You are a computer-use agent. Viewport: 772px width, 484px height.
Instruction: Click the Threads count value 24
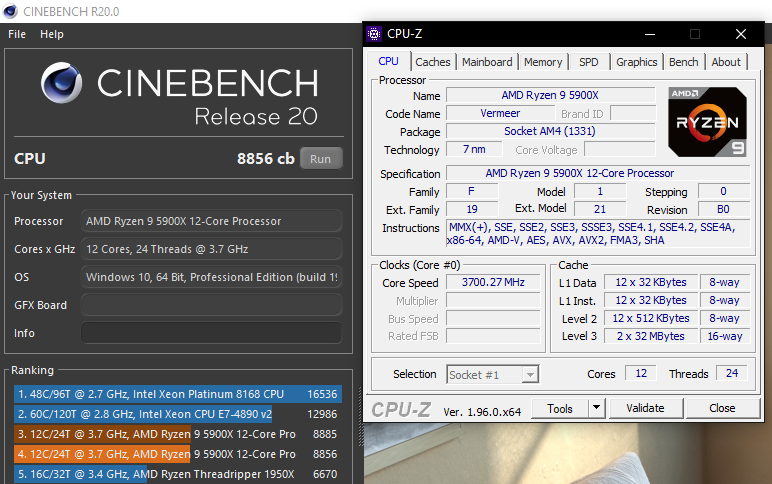pos(732,373)
